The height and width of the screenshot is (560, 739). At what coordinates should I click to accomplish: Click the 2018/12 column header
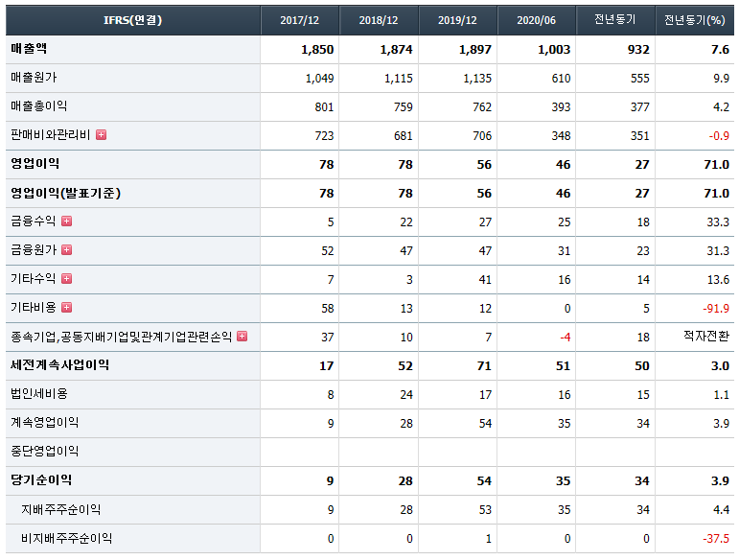[x=379, y=20]
